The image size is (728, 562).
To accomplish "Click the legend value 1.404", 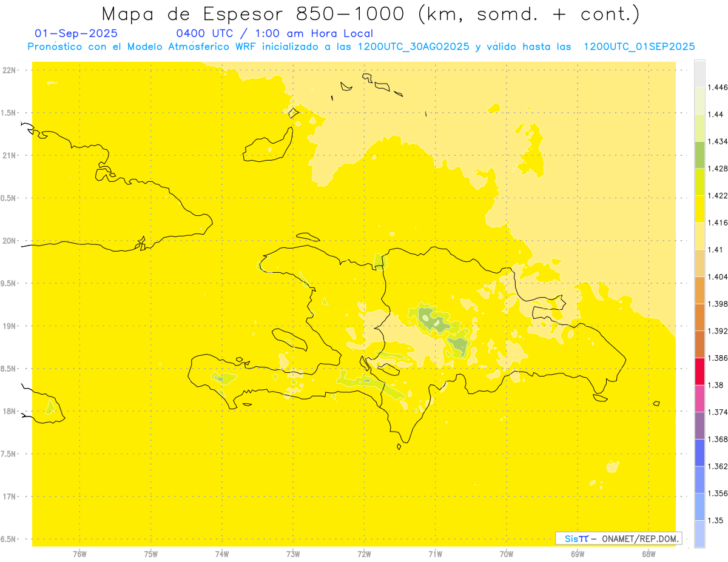I will pos(719,276).
